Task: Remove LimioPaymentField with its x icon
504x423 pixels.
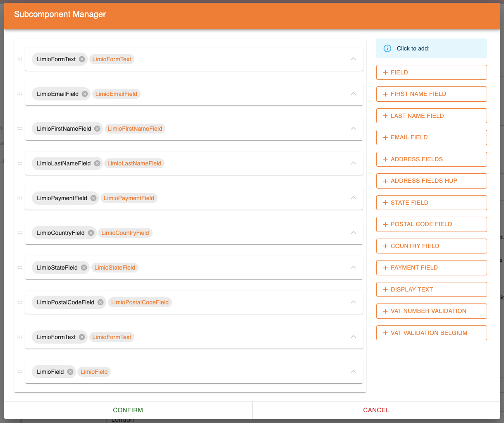Action: pyautogui.click(x=93, y=198)
